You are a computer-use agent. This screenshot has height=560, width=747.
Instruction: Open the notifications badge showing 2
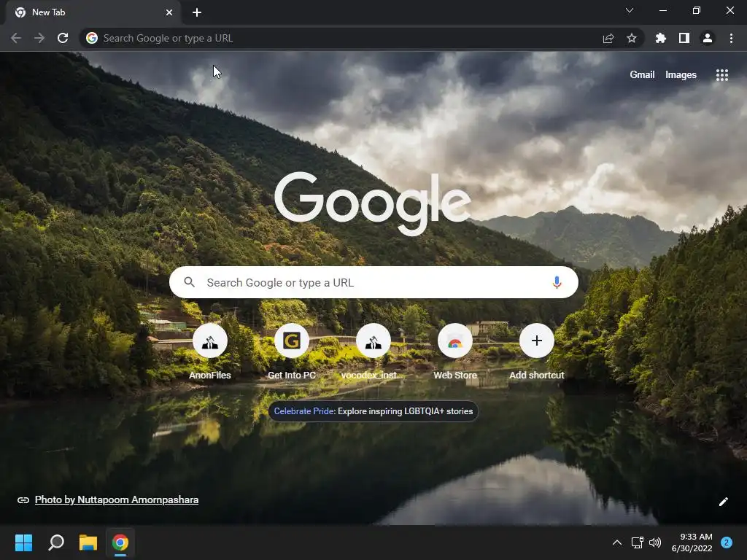point(727,542)
